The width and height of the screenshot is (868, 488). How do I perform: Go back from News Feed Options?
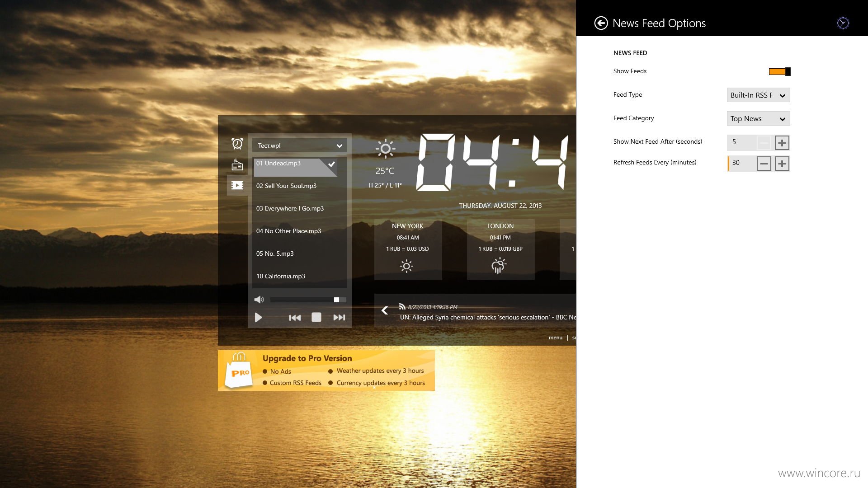tap(601, 23)
